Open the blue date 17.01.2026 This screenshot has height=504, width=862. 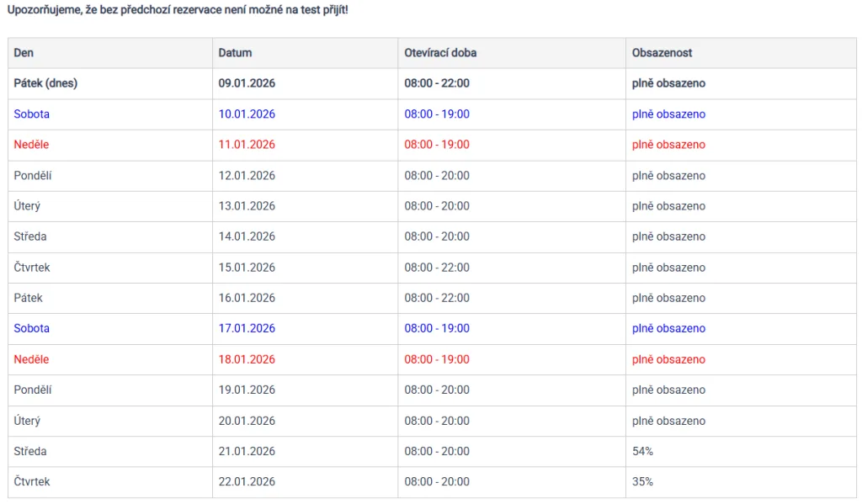tap(247, 329)
